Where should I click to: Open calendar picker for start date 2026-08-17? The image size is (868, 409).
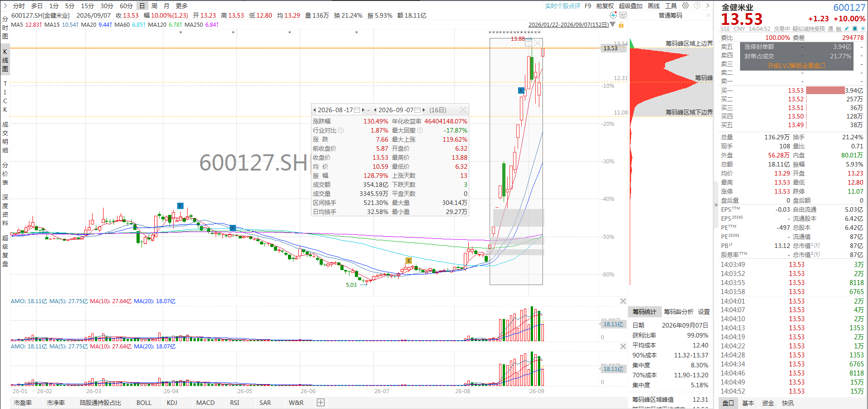(357, 110)
